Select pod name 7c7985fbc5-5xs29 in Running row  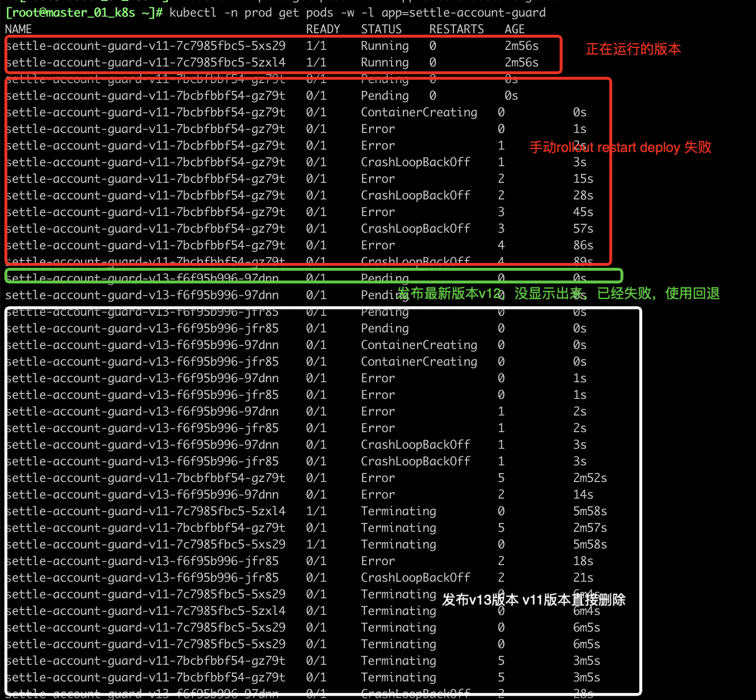click(146, 46)
